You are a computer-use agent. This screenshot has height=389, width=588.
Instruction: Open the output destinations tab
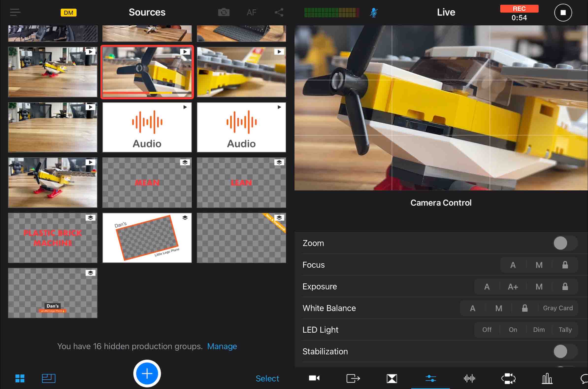point(353,379)
